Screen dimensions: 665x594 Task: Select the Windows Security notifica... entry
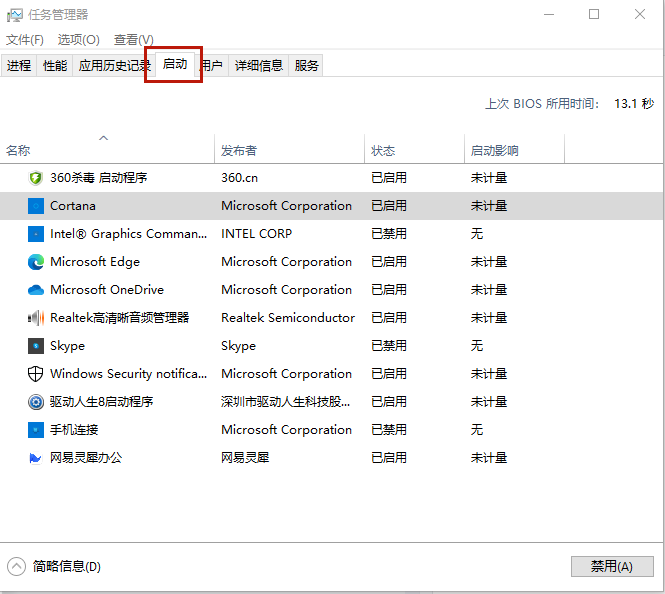pos(129,374)
